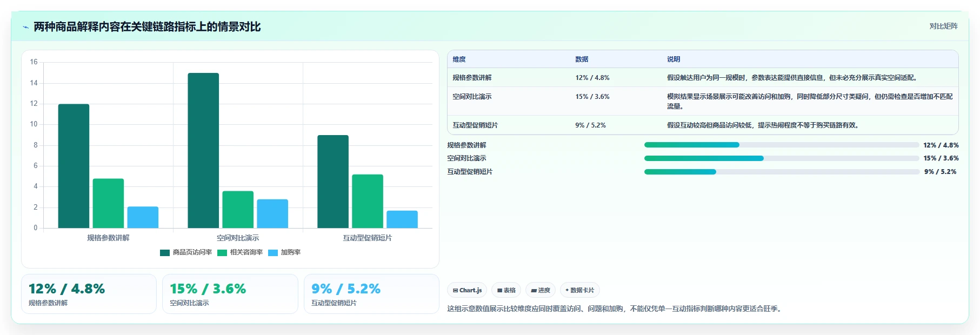Click the 说明 table column header
980x335 pixels.
click(674, 59)
